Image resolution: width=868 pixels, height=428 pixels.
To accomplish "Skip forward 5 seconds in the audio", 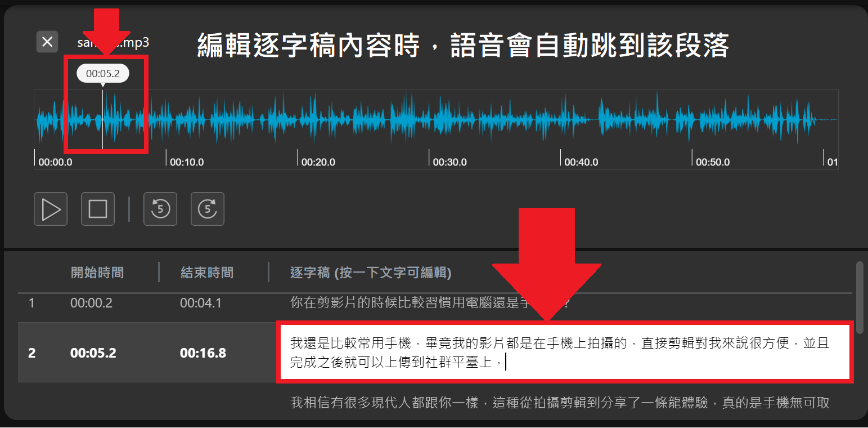I will (x=208, y=208).
